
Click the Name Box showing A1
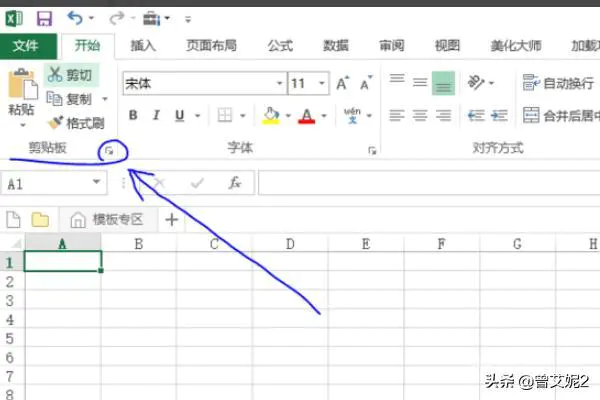point(54,184)
